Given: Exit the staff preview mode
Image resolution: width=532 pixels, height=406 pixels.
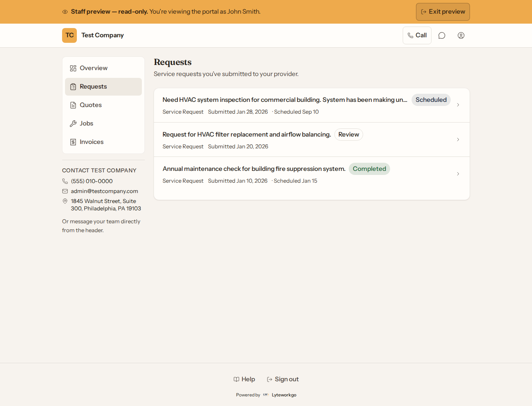Looking at the screenshot, I should point(443,12).
